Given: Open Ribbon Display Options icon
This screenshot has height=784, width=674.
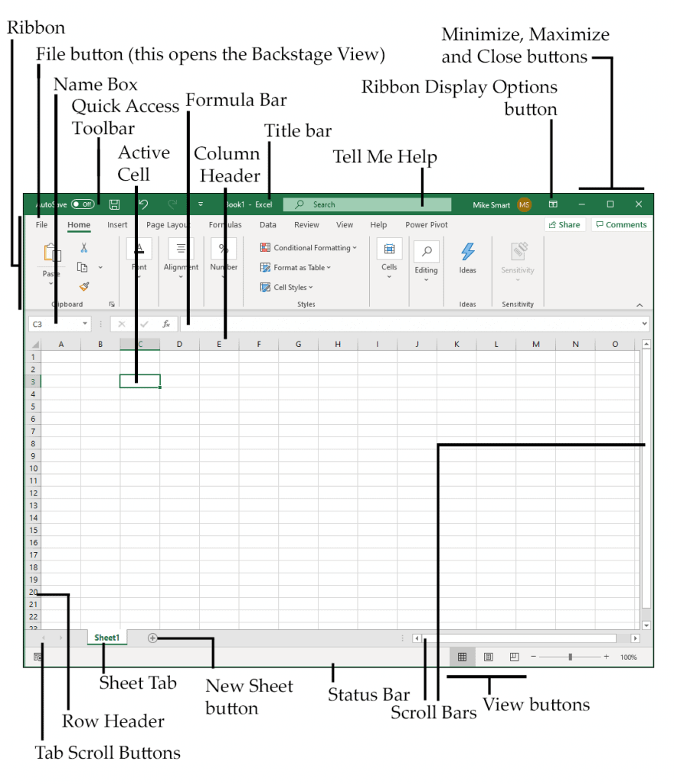Looking at the screenshot, I should click(x=553, y=204).
